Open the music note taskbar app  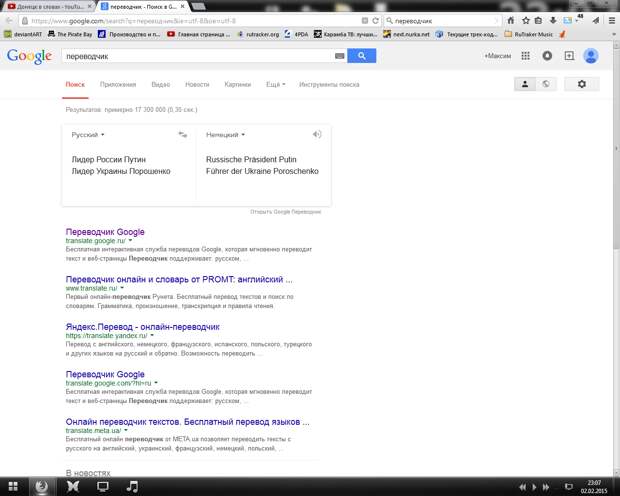coord(132,486)
